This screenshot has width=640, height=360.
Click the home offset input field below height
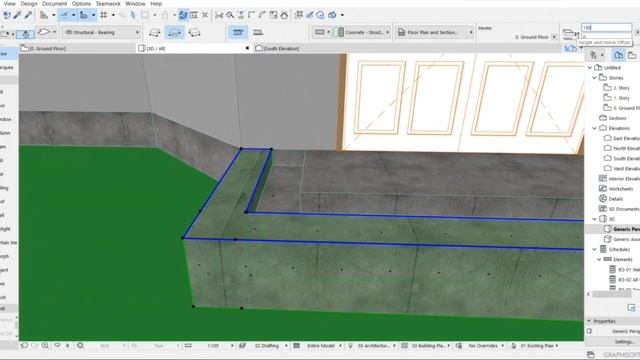pyautogui.click(x=606, y=36)
